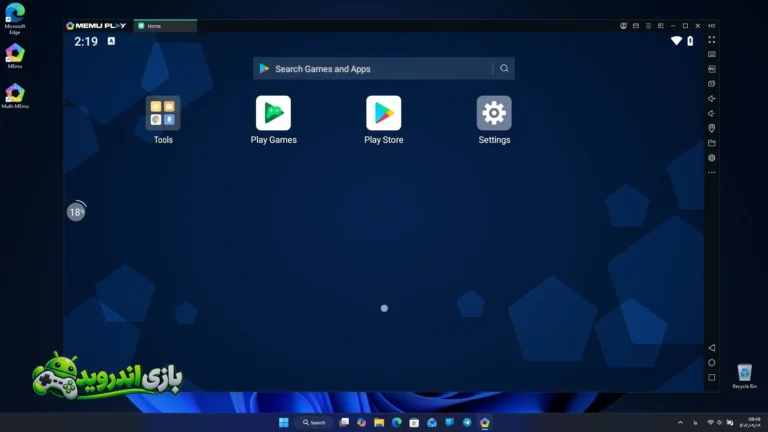Tap the Android Recents square button
Screen dimensions: 768x432
[712, 378]
